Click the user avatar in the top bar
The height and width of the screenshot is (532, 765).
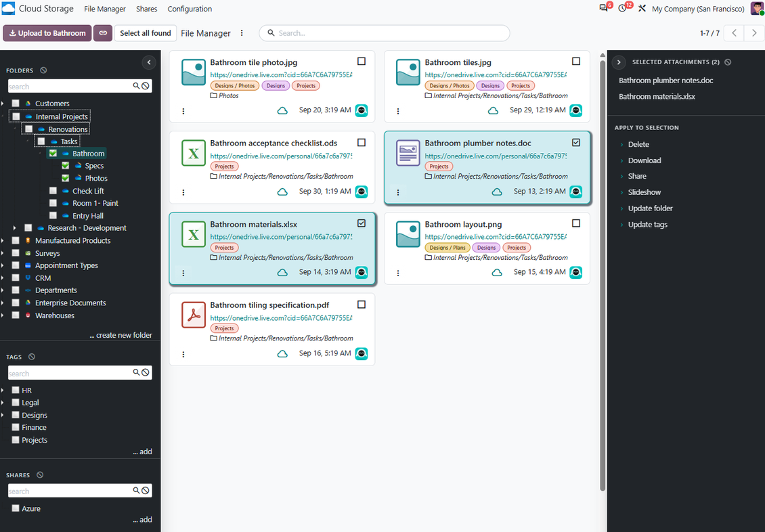757,8
